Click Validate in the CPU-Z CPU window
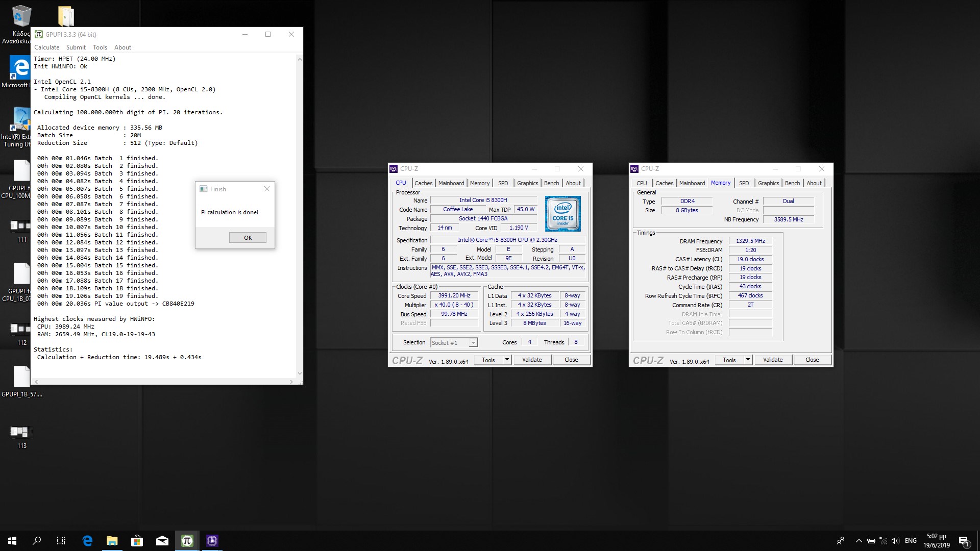This screenshot has height=551, width=980. click(532, 360)
